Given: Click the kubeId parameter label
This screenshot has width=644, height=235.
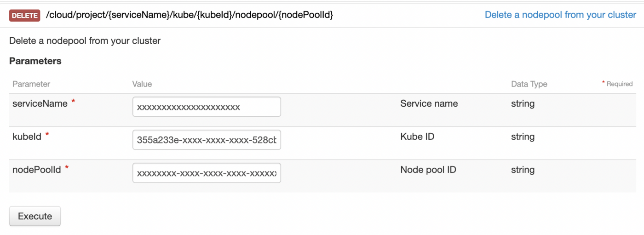Looking at the screenshot, I should point(27,137).
